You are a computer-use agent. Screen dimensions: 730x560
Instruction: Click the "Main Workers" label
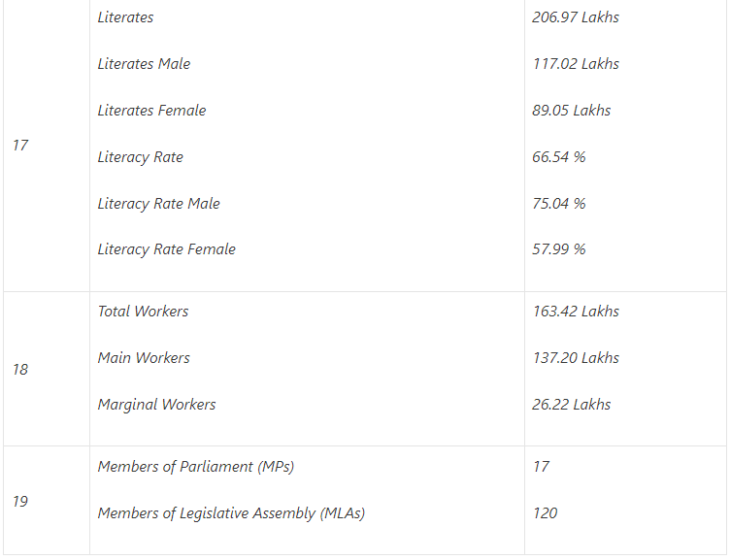[x=143, y=358]
